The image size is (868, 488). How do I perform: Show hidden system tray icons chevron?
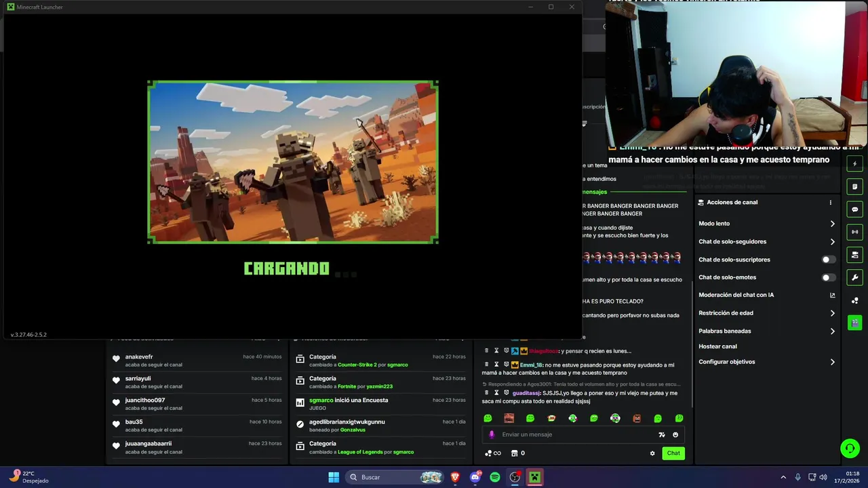tap(783, 477)
